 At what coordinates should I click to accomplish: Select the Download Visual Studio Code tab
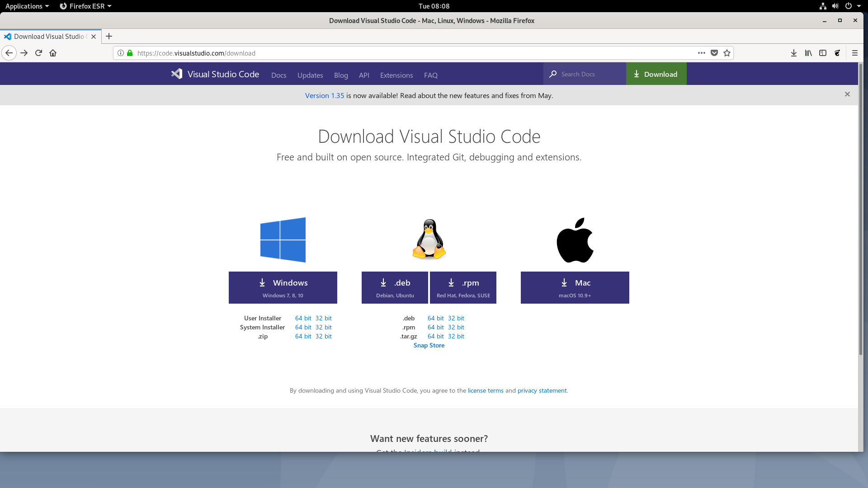tap(51, 36)
